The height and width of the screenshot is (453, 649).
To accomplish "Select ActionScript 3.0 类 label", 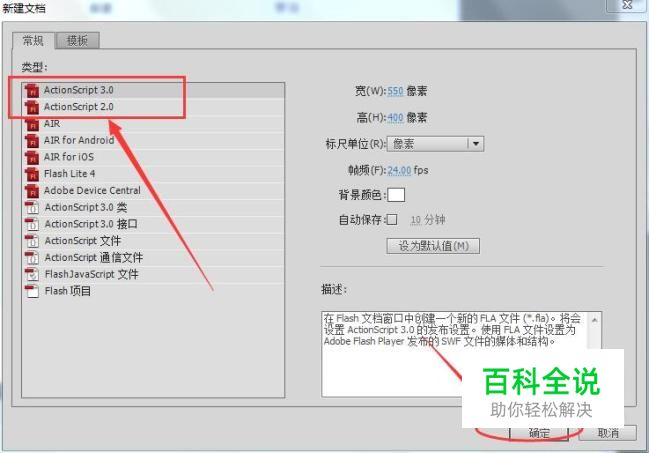I will (x=86, y=207).
